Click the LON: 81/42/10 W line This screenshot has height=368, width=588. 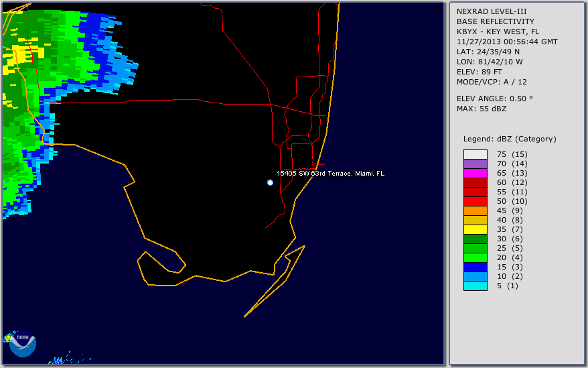coord(490,62)
